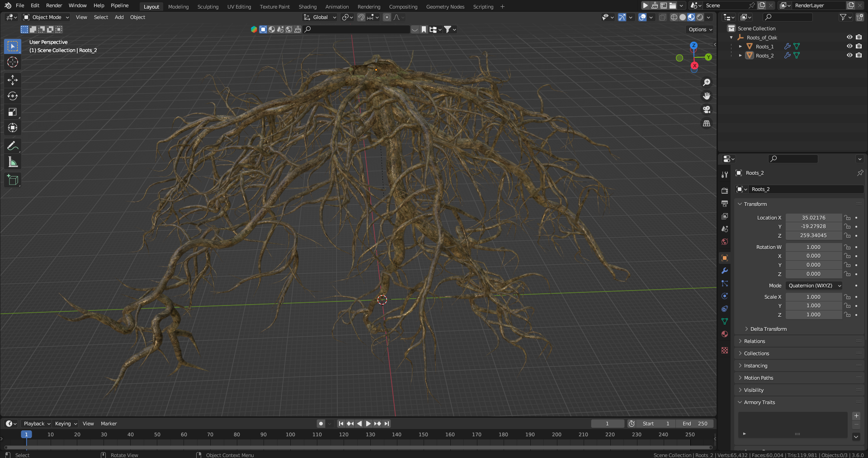Expand Roots_2 in the outliner
The height and width of the screenshot is (458, 868).
point(740,55)
